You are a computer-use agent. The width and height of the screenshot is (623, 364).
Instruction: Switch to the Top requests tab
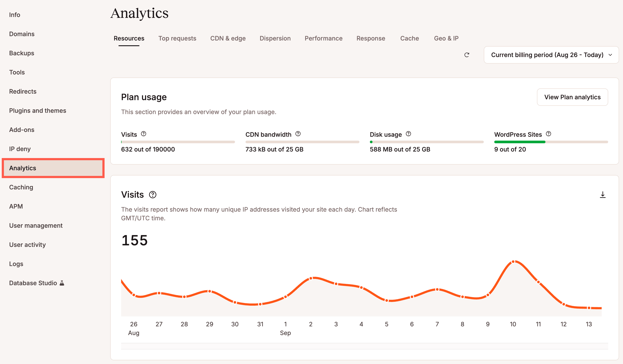pos(177,38)
